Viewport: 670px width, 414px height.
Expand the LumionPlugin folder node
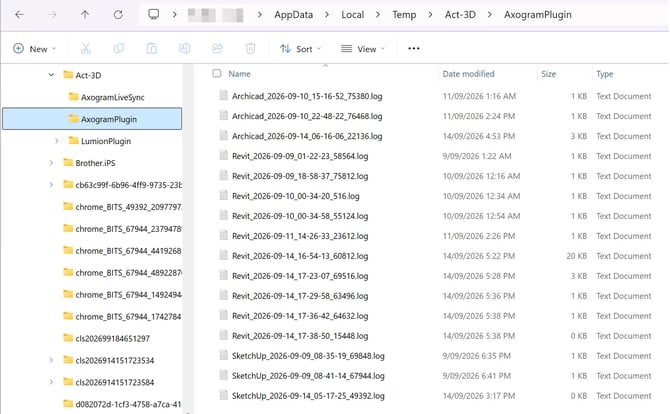click(x=56, y=141)
